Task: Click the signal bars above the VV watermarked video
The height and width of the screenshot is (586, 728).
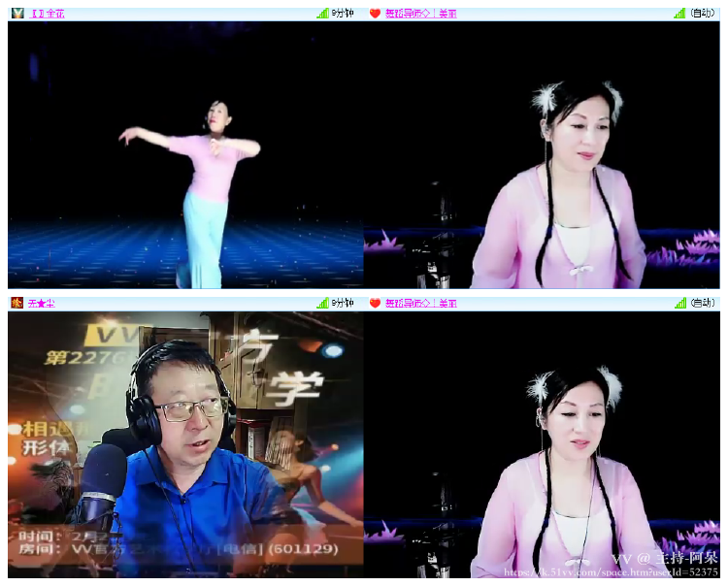Action: coord(679,304)
